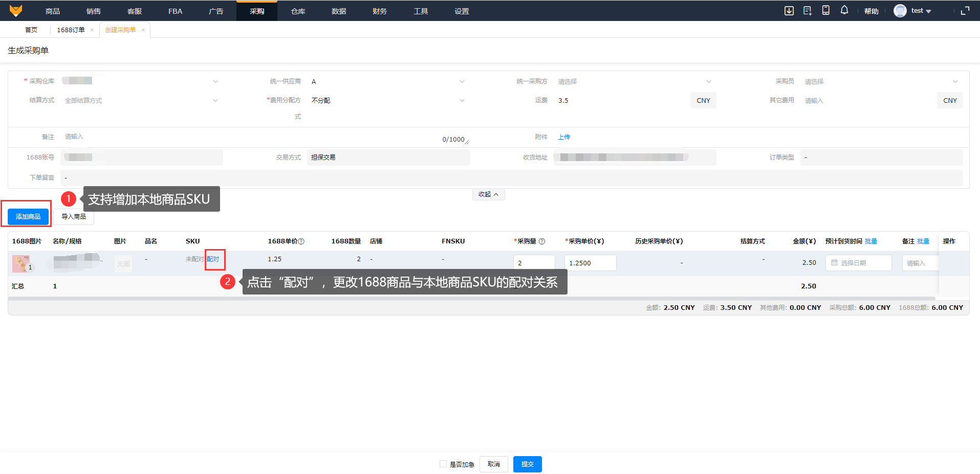Click the mobile phone icon in header
The image size is (980, 474).
coord(825,10)
